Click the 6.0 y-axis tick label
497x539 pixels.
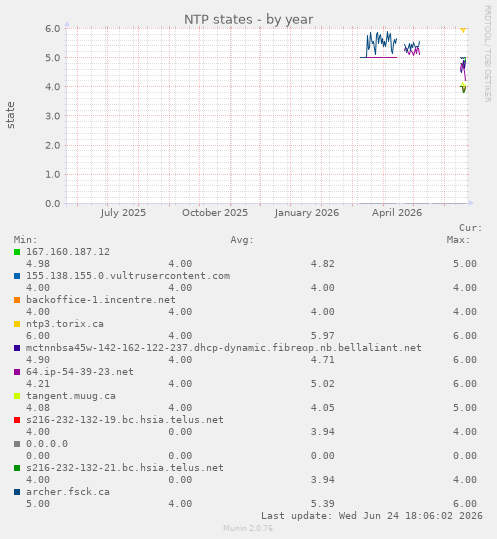53,29
